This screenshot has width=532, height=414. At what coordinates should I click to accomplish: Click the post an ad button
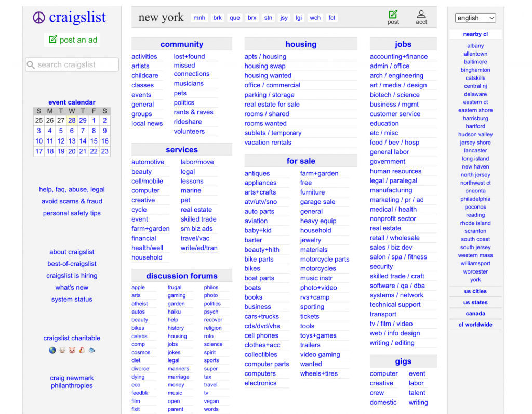[72, 40]
